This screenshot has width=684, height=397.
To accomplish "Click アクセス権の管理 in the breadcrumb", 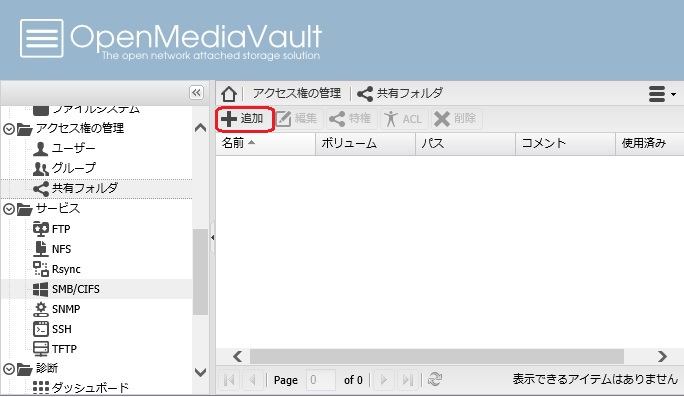I will tap(297, 93).
